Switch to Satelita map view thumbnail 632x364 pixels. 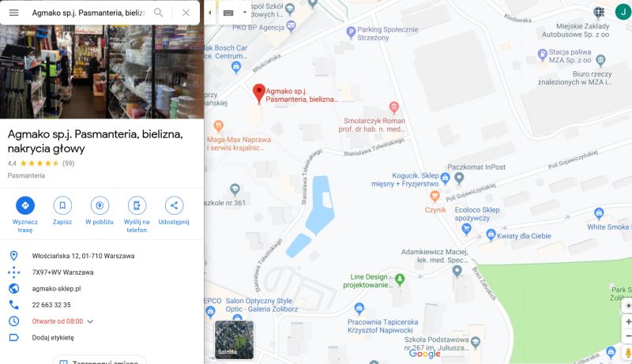pyautogui.click(x=234, y=340)
